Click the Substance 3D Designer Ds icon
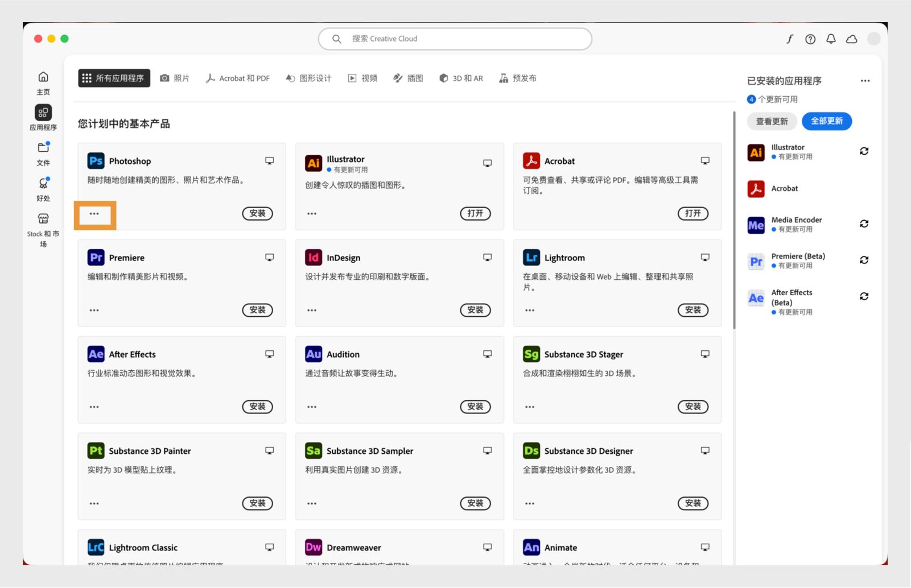The width and height of the screenshot is (911, 588). (531, 451)
